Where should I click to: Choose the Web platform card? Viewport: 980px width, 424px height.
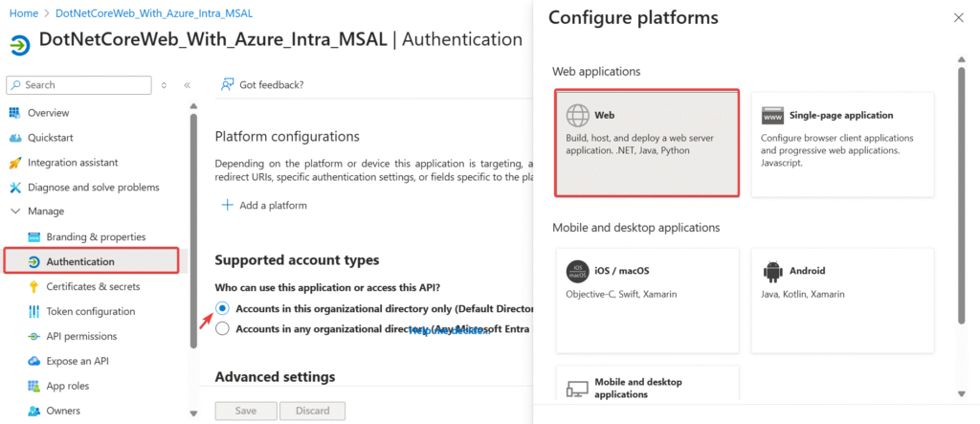[648, 144]
